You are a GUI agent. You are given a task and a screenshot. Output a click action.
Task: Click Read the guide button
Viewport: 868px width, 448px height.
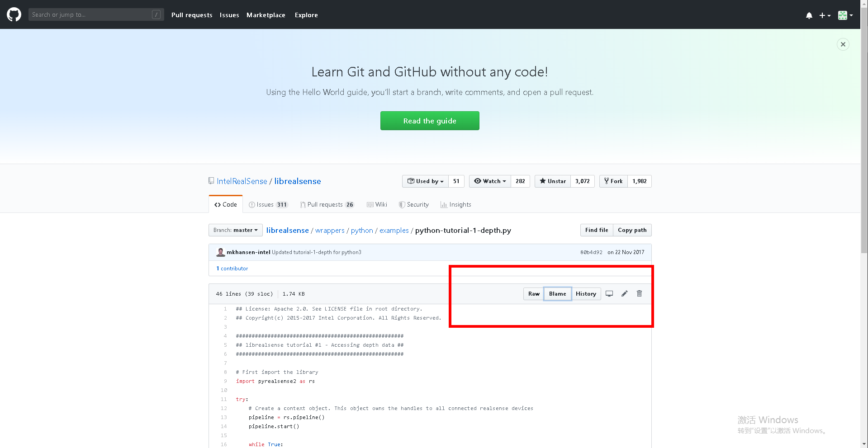pyautogui.click(x=430, y=121)
